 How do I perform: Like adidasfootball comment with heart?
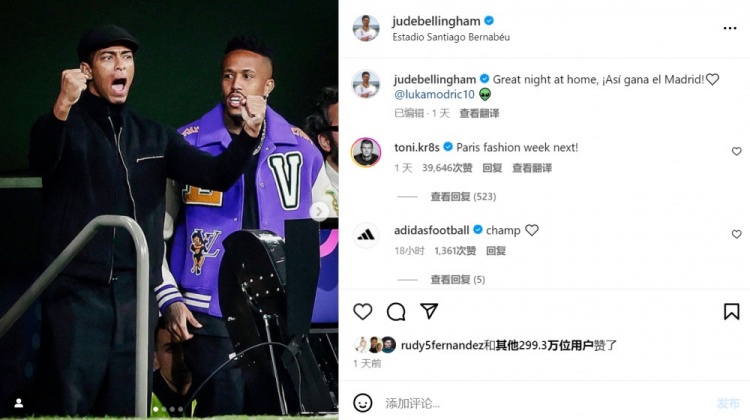(x=737, y=234)
